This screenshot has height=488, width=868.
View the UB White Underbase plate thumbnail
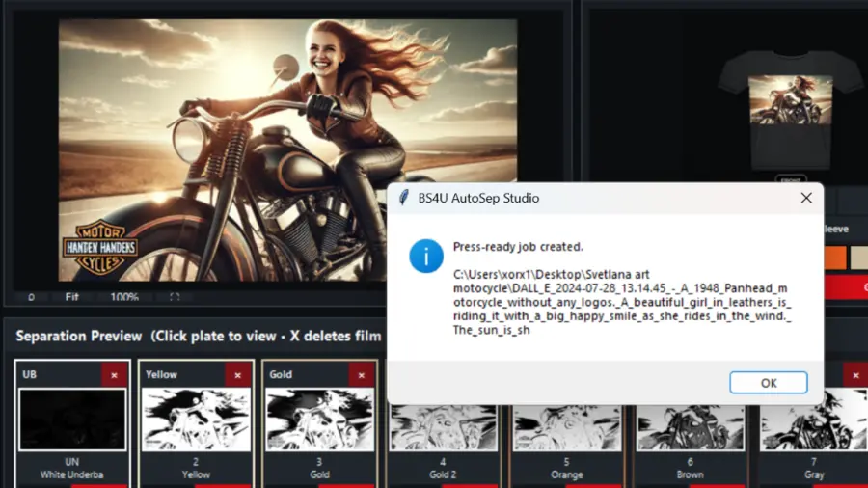(x=72, y=420)
